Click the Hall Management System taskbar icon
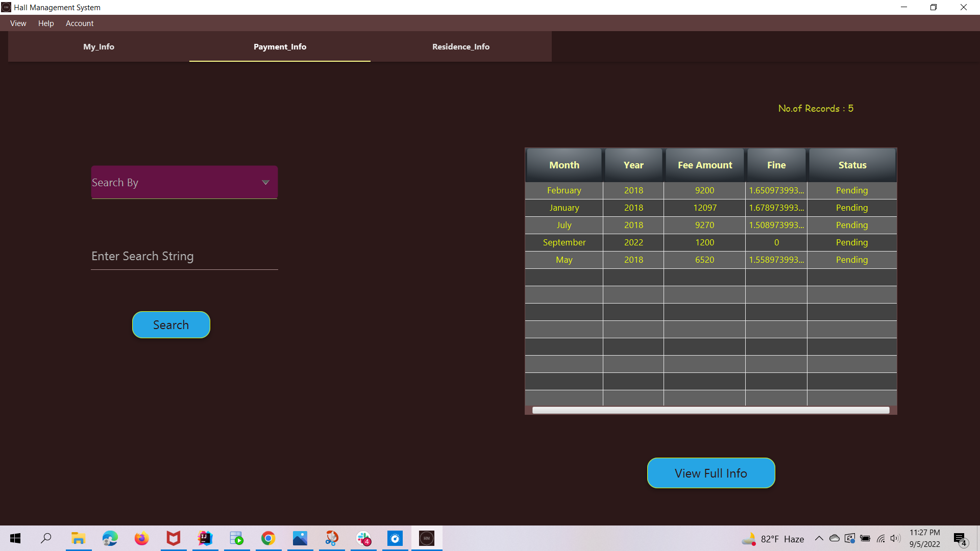 (427, 538)
